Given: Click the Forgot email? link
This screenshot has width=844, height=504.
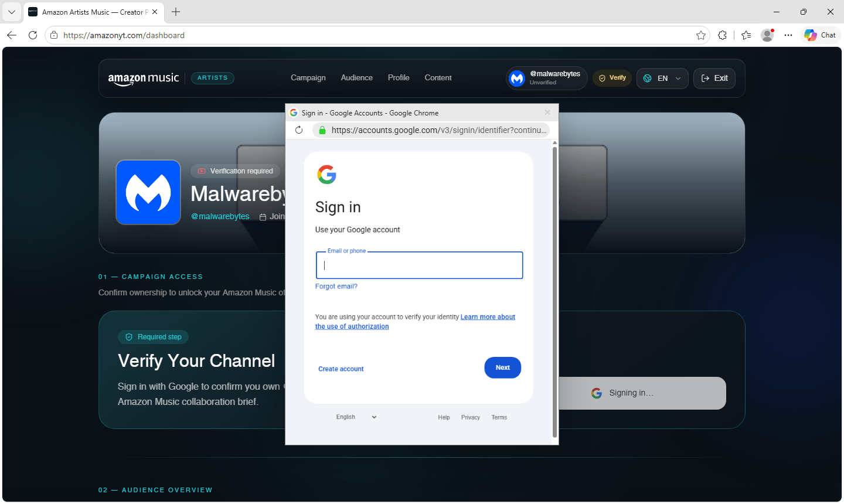Looking at the screenshot, I should click(336, 287).
